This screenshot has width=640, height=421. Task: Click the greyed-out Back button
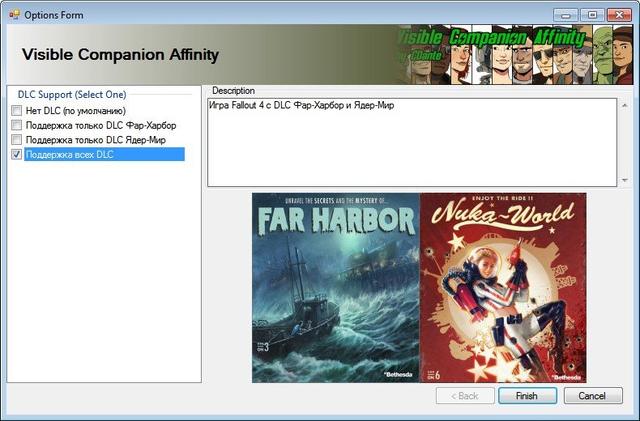tap(465, 396)
